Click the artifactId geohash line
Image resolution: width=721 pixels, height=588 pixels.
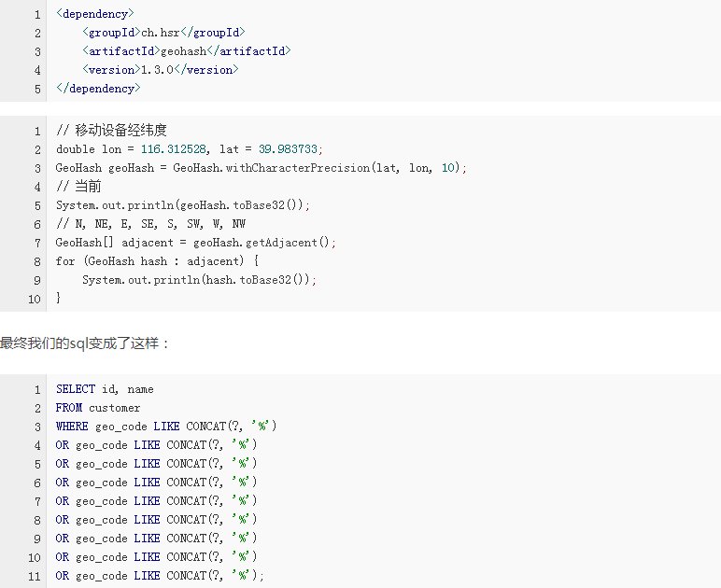tap(186, 51)
